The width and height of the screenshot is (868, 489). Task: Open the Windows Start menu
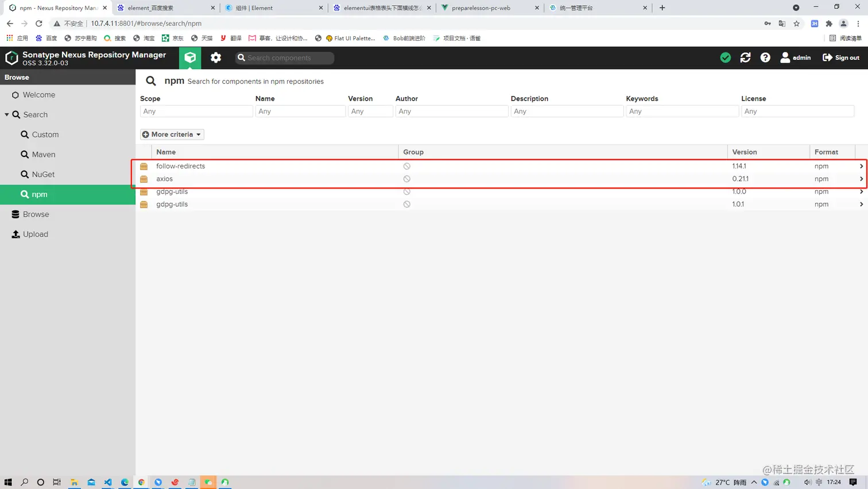[8, 482]
